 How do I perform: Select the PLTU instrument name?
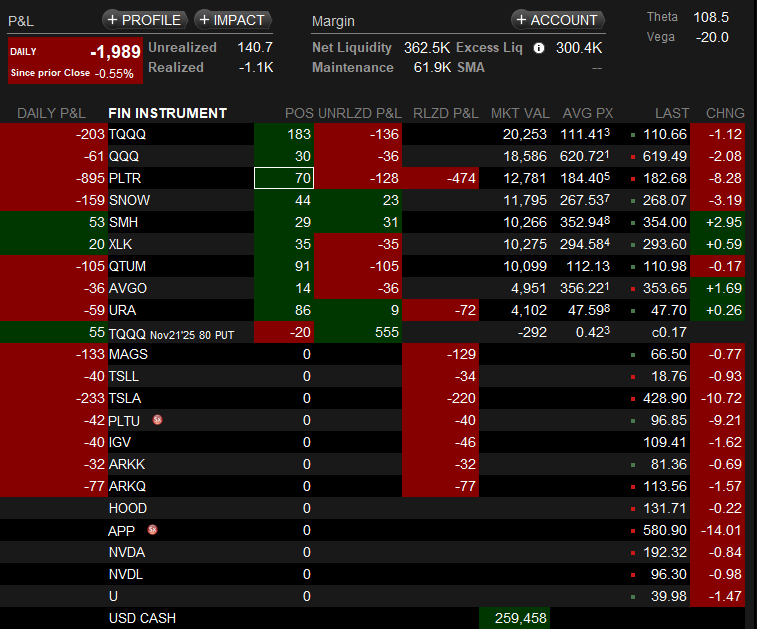(x=124, y=420)
